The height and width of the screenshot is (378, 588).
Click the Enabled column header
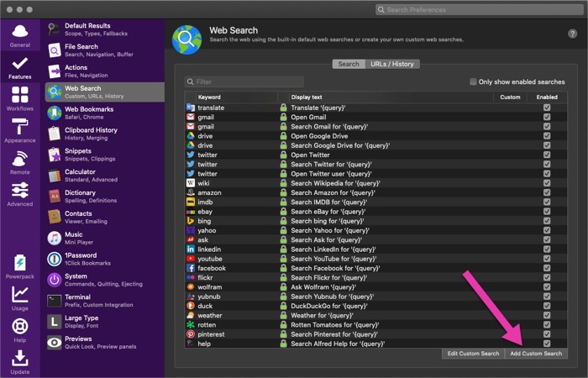tap(547, 97)
